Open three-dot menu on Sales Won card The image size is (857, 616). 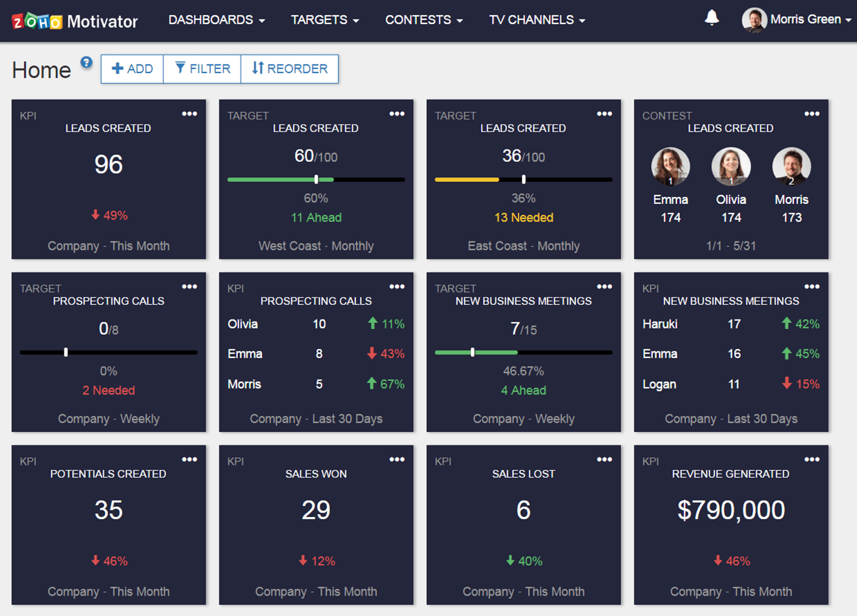(x=396, y=460)
